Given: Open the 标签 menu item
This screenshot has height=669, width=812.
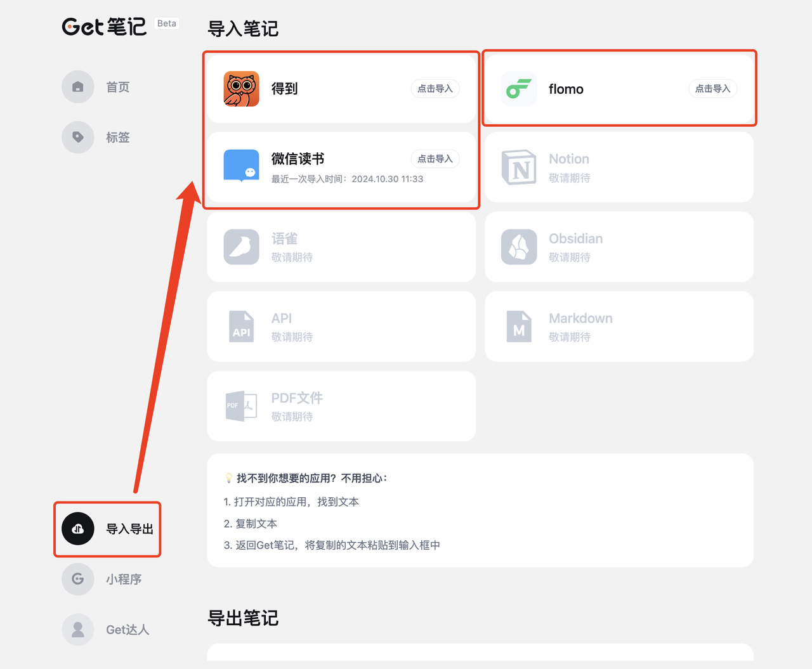Looking at the screenshot, I should click(118, 137).
